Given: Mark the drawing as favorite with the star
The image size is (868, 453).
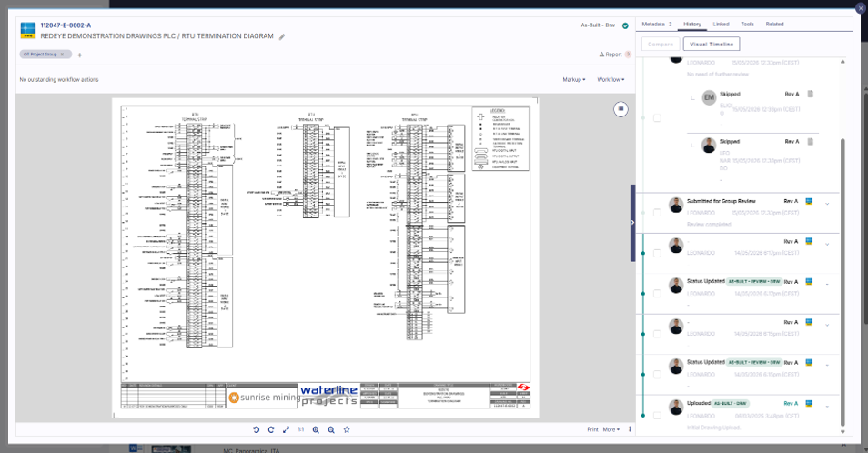Looking at the screenshot, I should click(347, 429).
